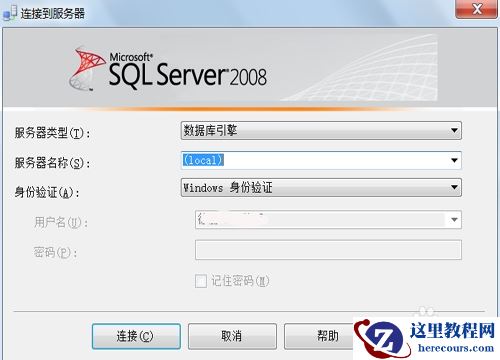500x360 pixels.
Task: Click the 密码(P) label
Action: click(56, 252)
